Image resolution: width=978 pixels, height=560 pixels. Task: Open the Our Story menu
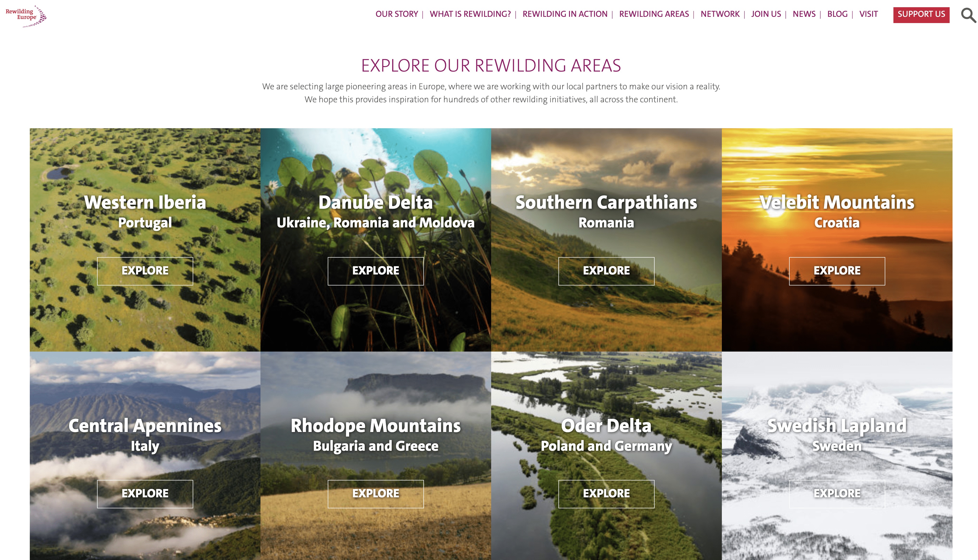click(396, 14)
